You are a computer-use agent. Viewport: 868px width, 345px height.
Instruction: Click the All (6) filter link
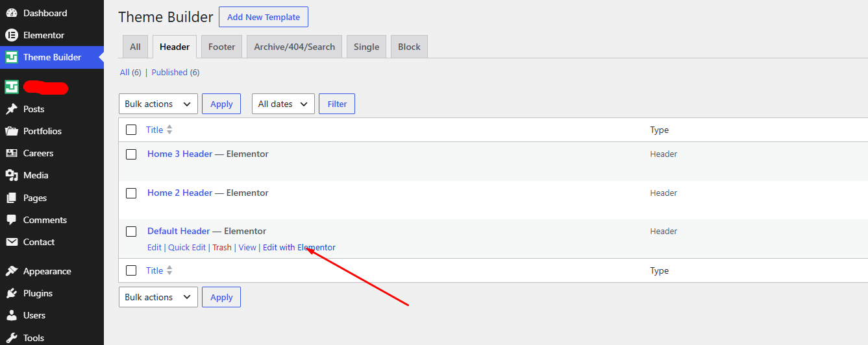(130, 73)
